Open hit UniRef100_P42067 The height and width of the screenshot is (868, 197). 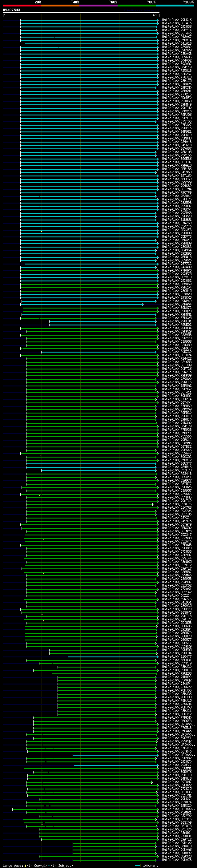(x=177, y=37)
